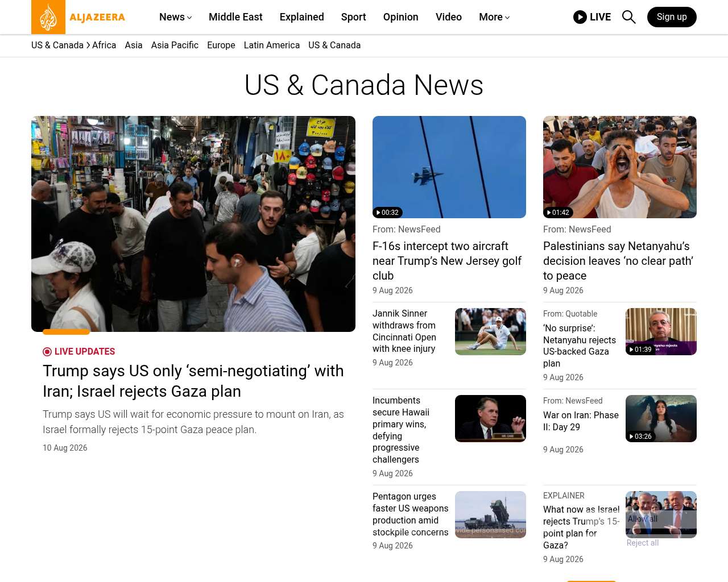Screen dimensions: 728x582
Task: Play the 01:39 Netanyahu Quotable video
Action: coord(640,350)
